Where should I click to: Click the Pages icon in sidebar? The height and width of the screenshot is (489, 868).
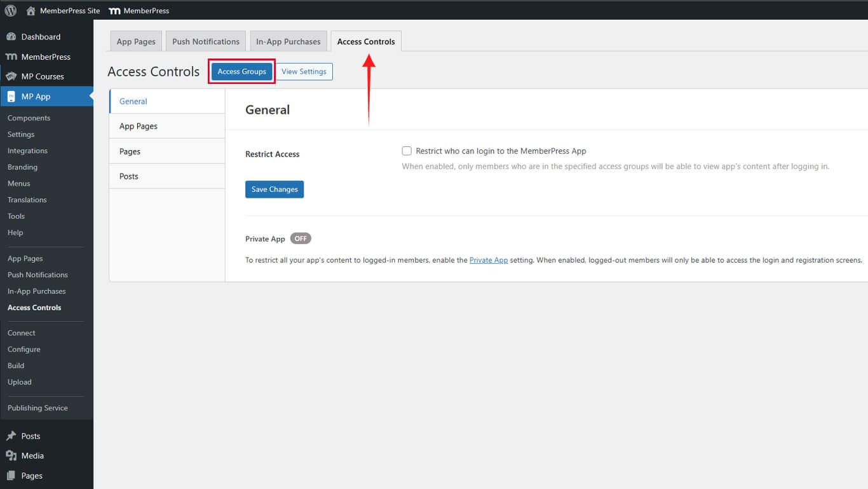[11, 476]
